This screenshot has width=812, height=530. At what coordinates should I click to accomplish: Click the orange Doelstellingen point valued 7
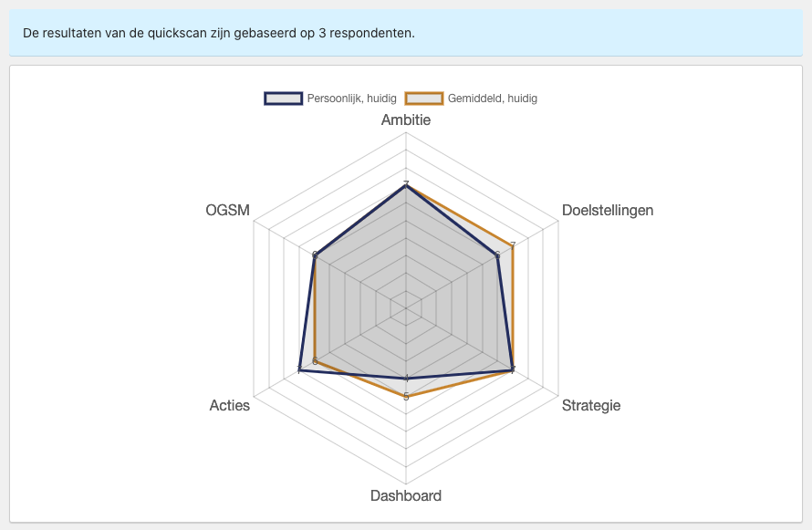coord(513,246)
